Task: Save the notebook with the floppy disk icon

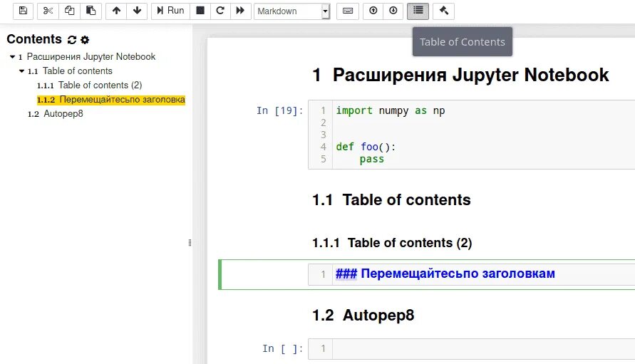Action: (x=23, y=11)
